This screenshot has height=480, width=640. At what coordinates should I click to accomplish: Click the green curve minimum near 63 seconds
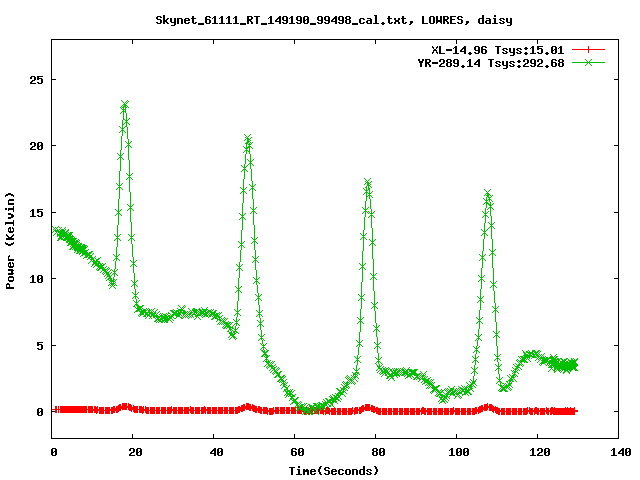pos(307,410)
